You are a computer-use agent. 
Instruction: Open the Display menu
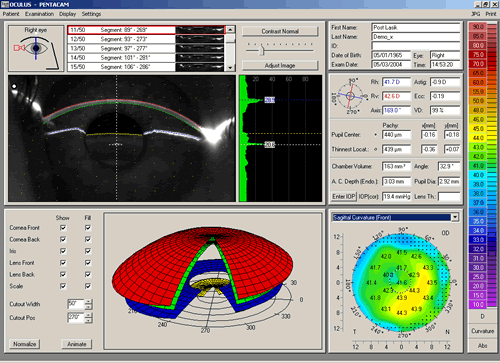coord(68,14)
